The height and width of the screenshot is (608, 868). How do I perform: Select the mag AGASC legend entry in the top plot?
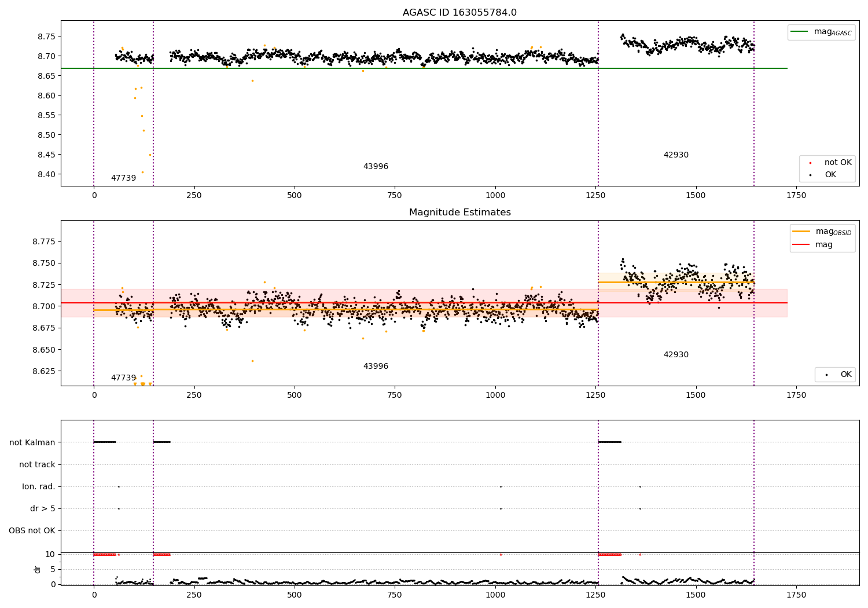(821, 32)
